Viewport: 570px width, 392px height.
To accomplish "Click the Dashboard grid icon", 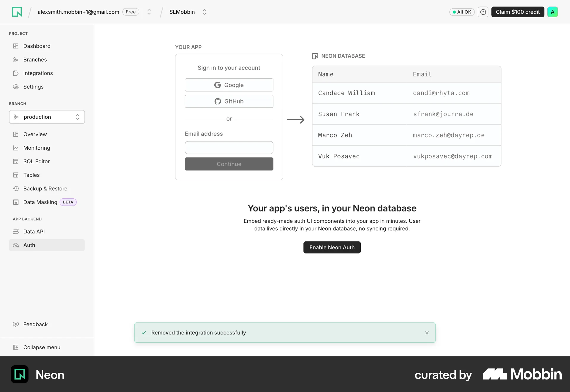I will tap(16, 46).
